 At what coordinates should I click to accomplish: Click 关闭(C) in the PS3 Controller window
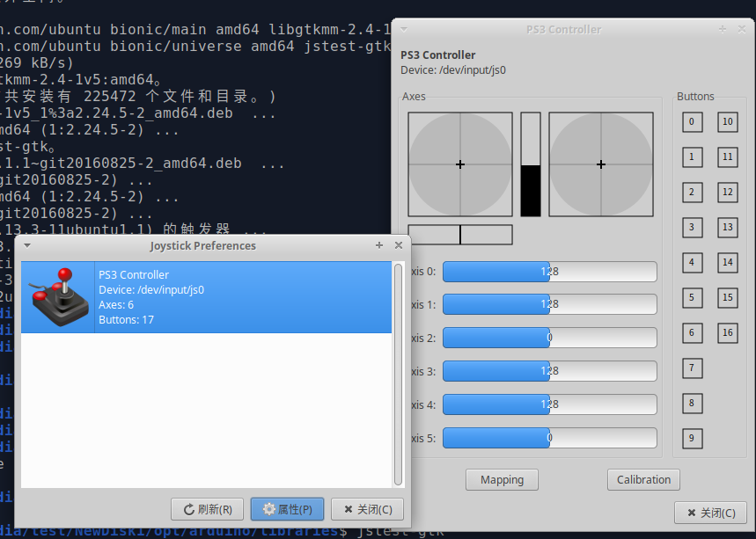pos(711,513)
